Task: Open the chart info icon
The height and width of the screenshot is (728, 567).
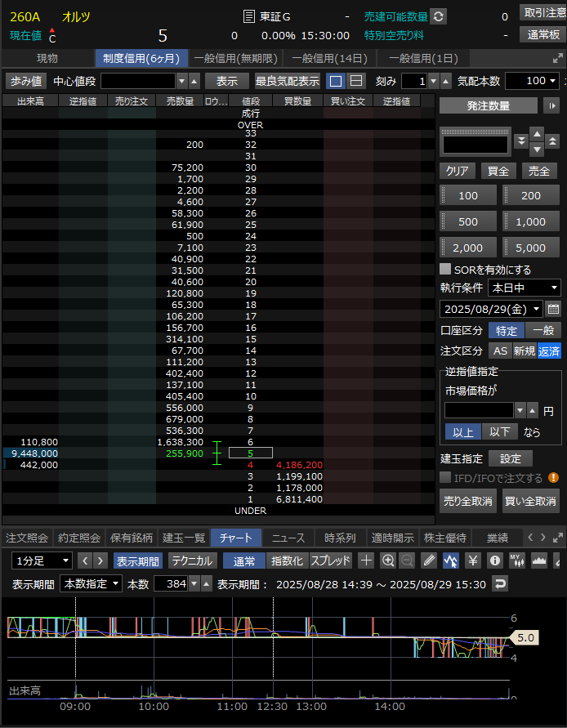Action: pyautogui.click(x=495, y=561)
